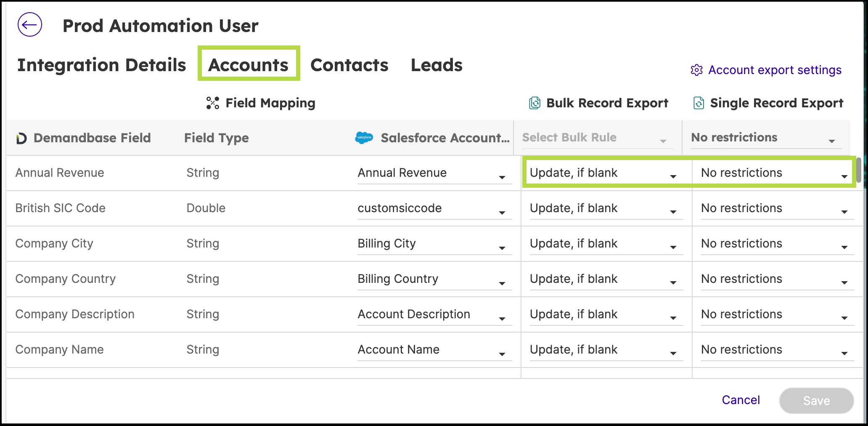Click the Single Record Export label
Image resolution: width=868 pixels, height=426 pixels.
point(776,103)
